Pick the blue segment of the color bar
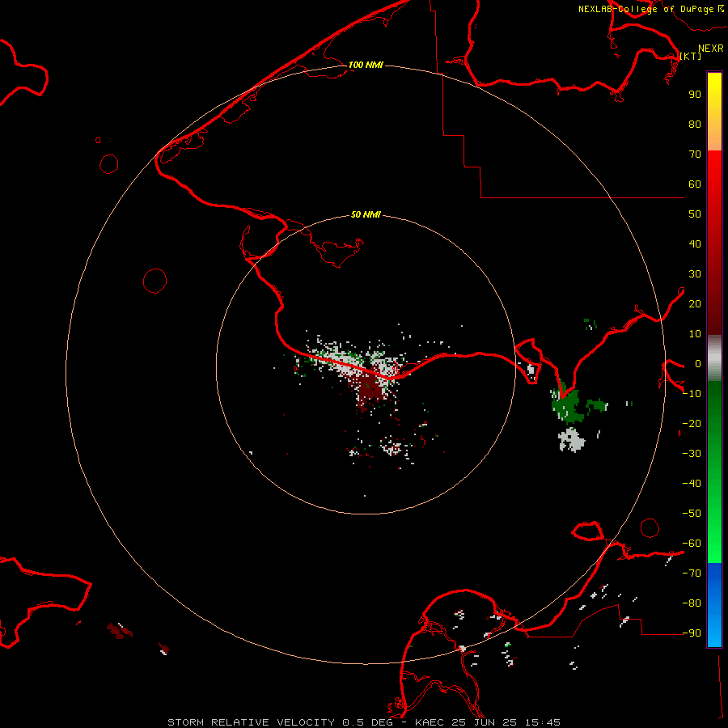728x728 pixels. point(714,603)
